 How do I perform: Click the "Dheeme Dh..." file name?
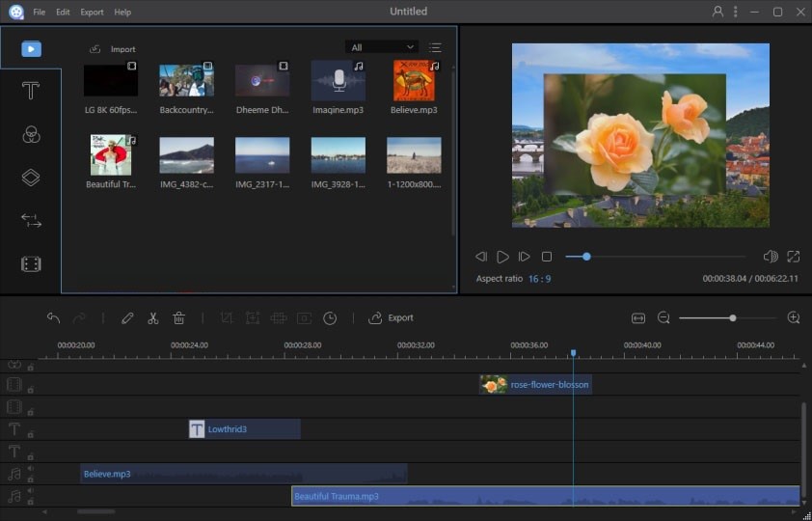point(262,110)
